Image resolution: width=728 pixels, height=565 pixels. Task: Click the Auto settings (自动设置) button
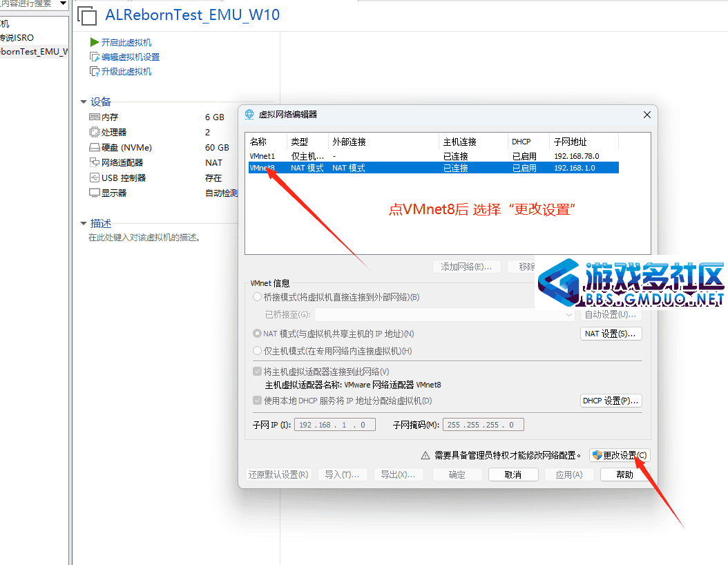(x=611, y=315)
